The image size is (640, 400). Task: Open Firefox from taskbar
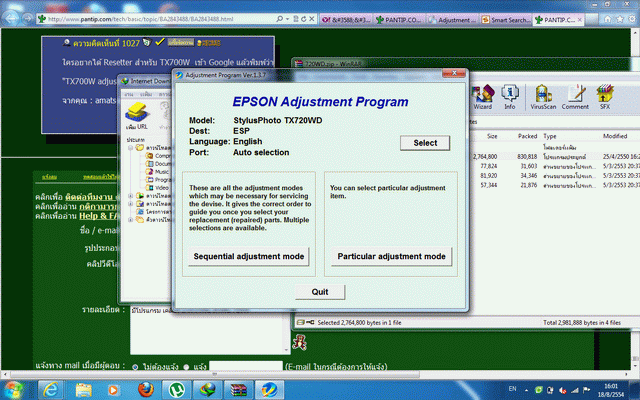[x=145, y=389]
